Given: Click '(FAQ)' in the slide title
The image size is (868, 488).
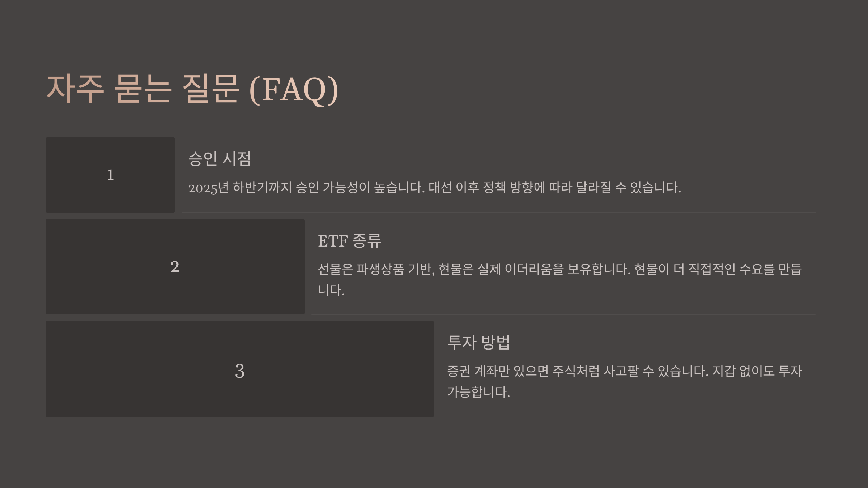Looking at the screenshot, I should (x=294, y=90).
